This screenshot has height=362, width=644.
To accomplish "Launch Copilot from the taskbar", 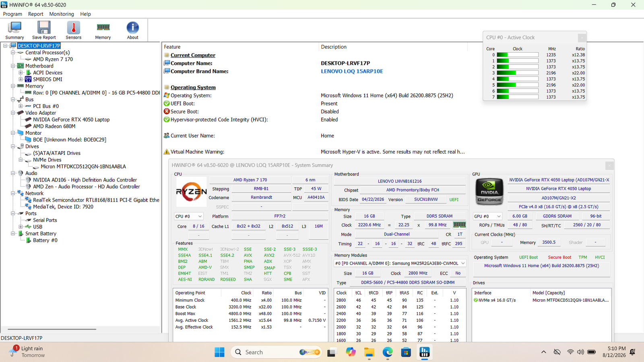I will tap(351, 352).
